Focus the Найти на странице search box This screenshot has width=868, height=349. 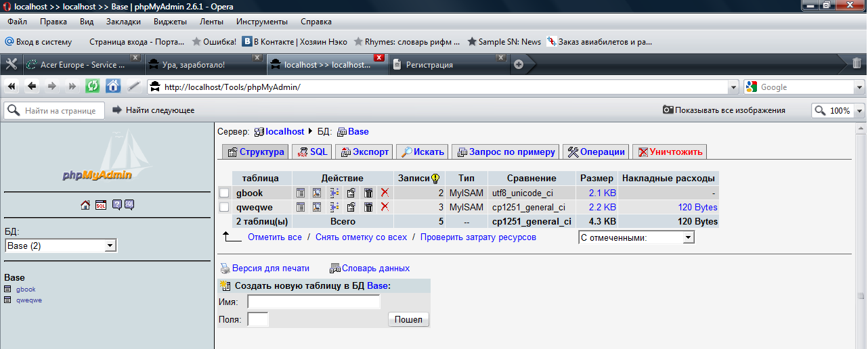tap(55, 110)
